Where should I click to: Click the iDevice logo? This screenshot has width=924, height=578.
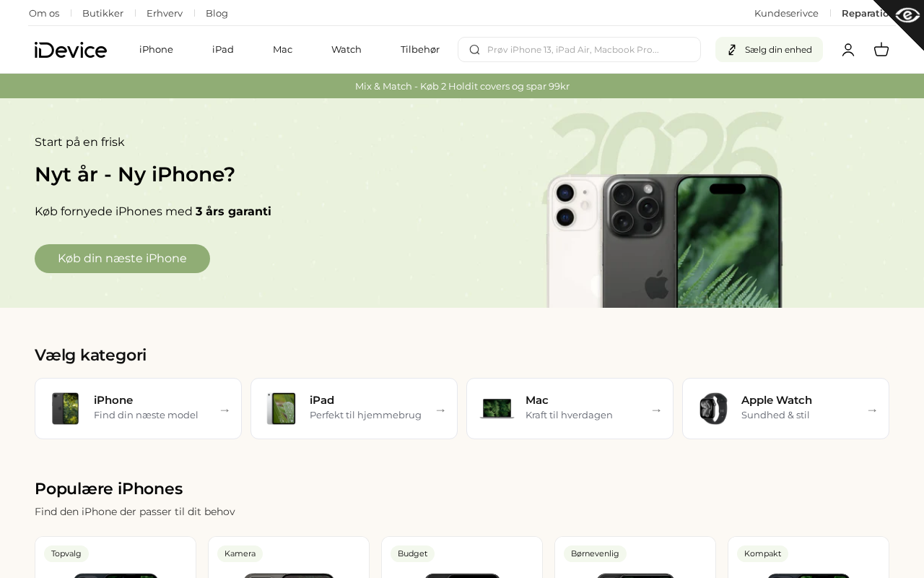click(x=71, y=50)
